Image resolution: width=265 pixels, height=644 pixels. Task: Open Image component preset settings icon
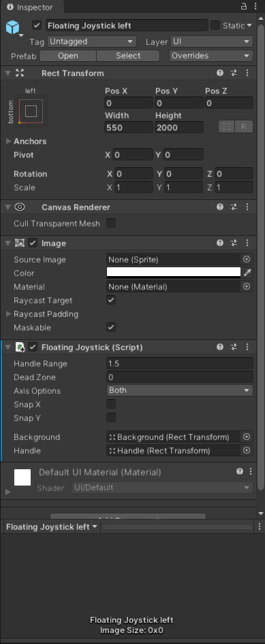234,243
